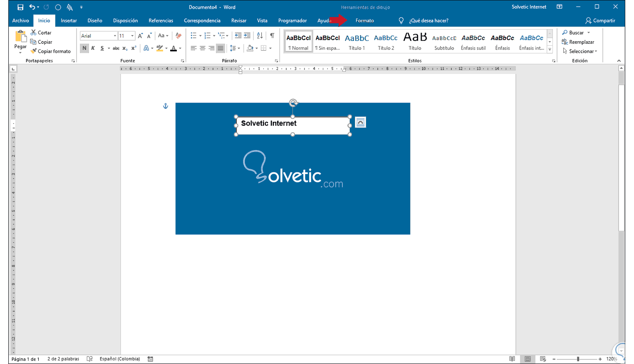
Task: Toggle strikethrough text
Action: pyautogui.click(x=116, y=48)
